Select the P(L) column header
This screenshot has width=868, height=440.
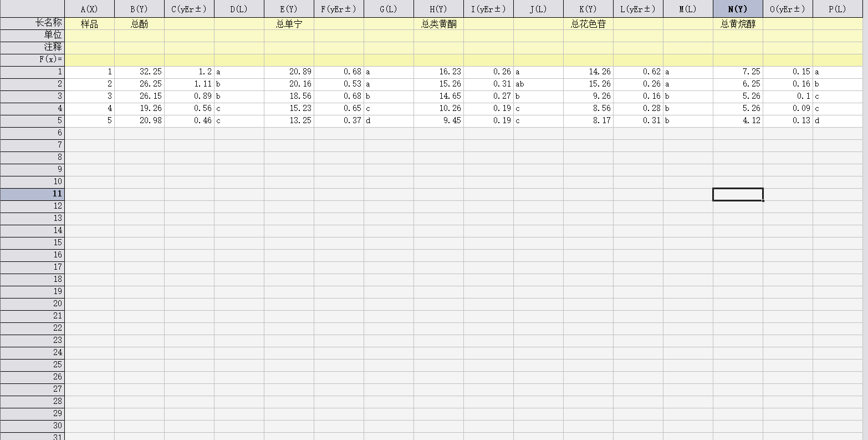838,9
